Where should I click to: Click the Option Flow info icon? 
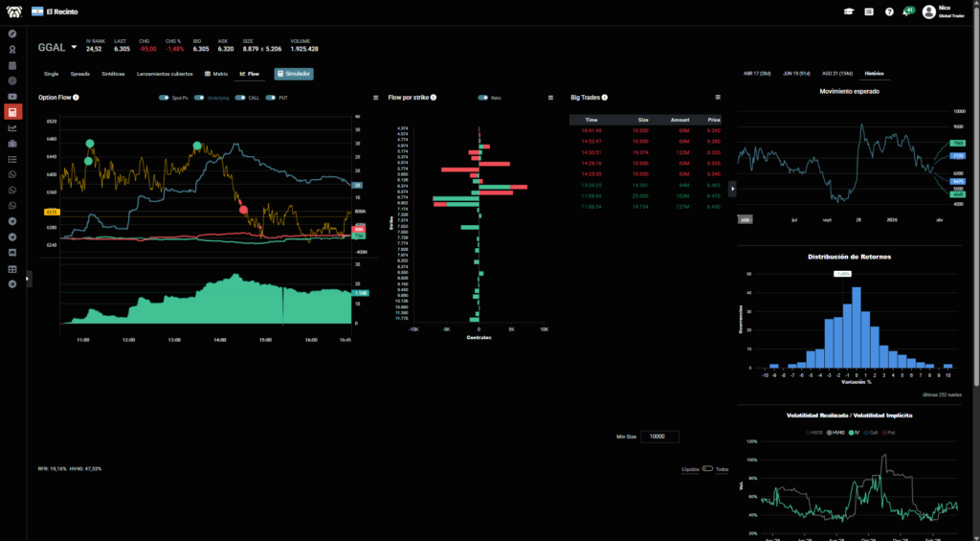pos(76,97)
